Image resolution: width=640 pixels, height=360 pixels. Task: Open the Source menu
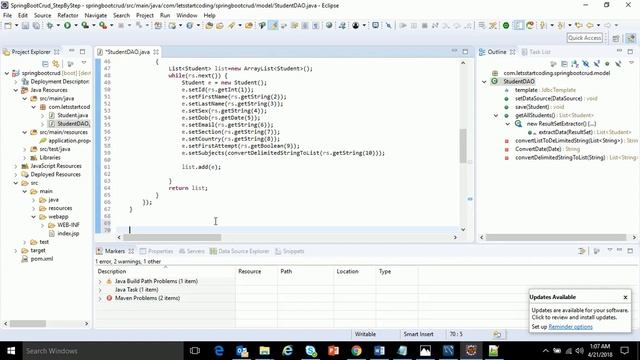pyautogui.click(x=42, y=16)
